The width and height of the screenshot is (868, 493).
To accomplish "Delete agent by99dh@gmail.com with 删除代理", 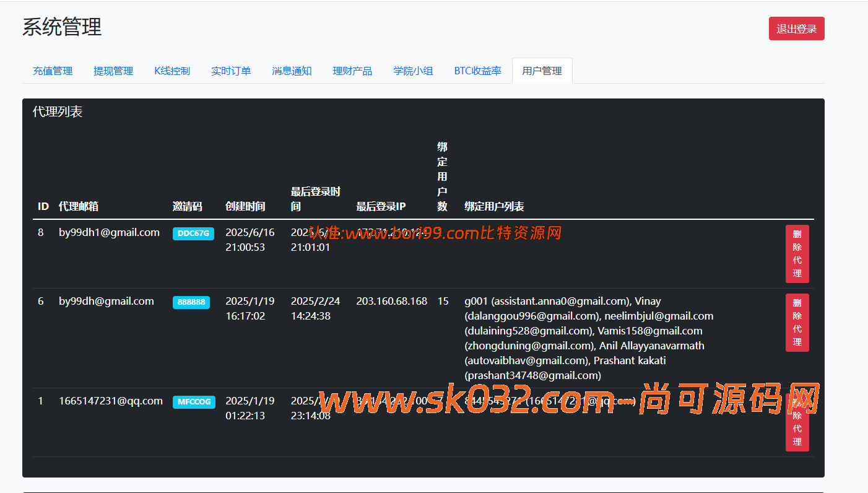I will 797,323.
